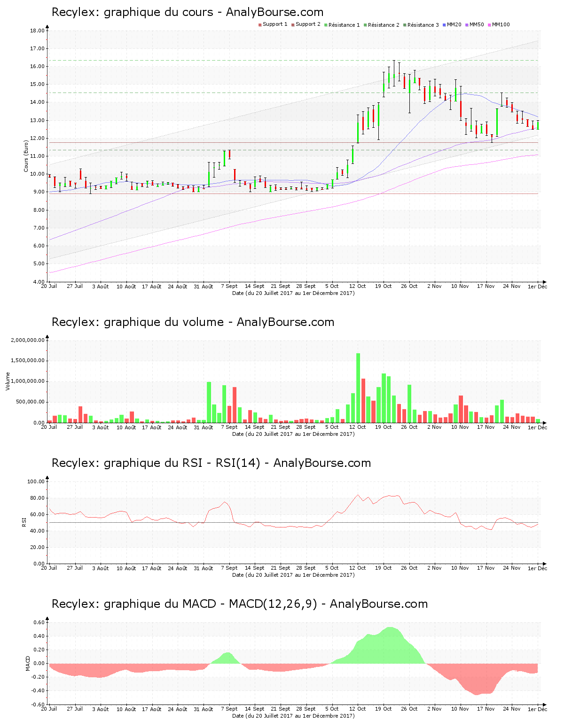Viewport: 564px width, 728px height.
Task: Click the 500,000.00 volume axis value
Action: click(x=31, y=402)
